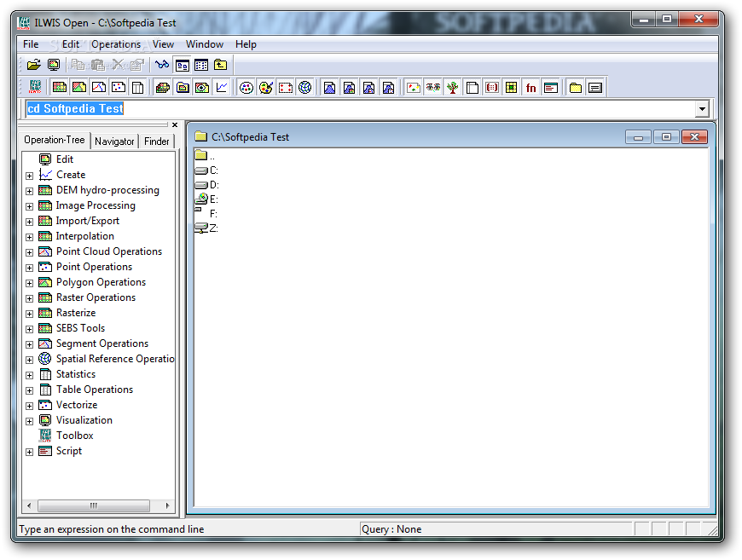The height and width of the screenshot is (560, 742).
Task: Click the greyed-out Delete X icon
Action: pyautogui.click(x=118, y=65)
